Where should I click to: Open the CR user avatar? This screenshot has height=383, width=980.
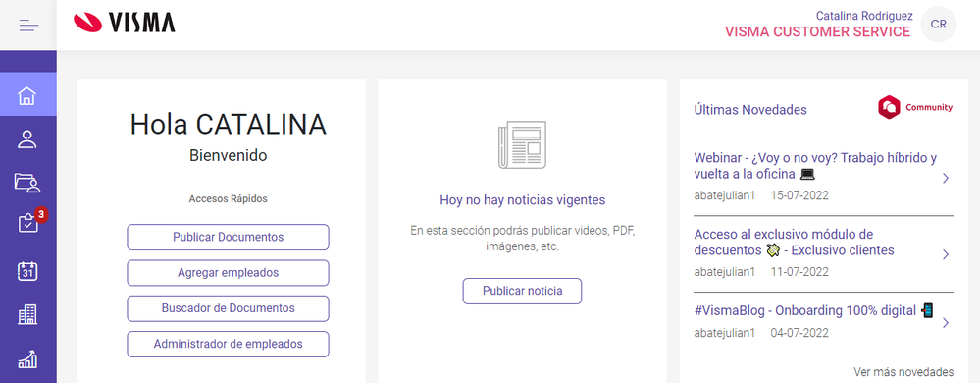pos(938,25)
